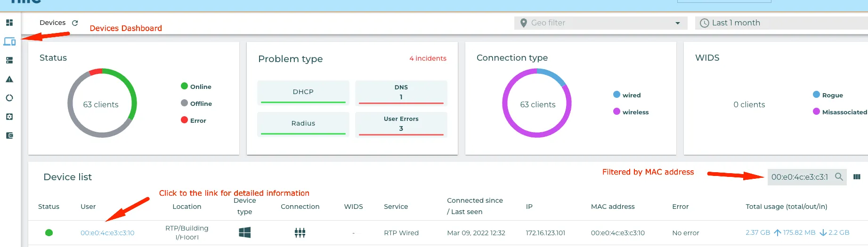868x247 pixels.
Task: Toggle the Error legend item
Action: [x=194, y=120]
